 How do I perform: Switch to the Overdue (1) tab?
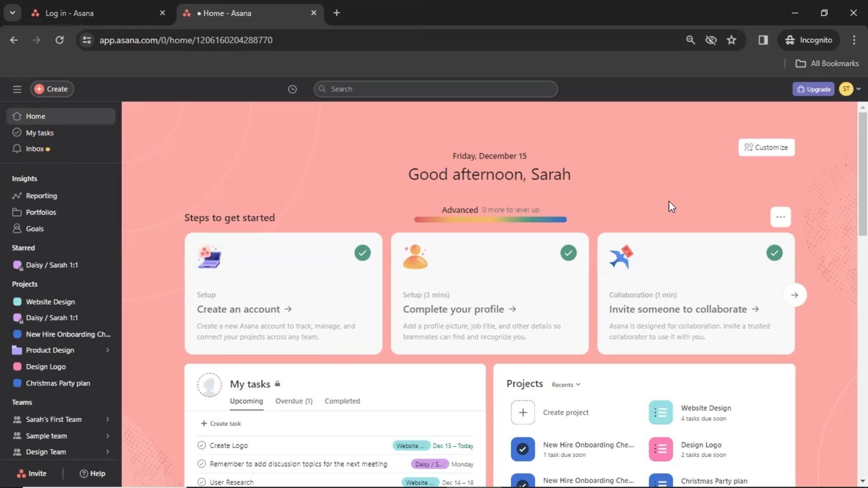pyautogui.click(x=294, y=401)
